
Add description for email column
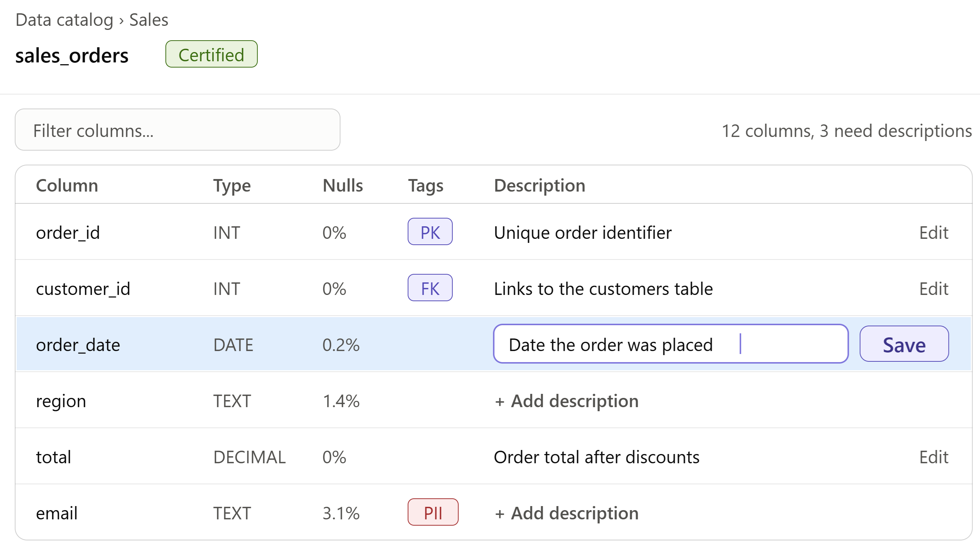[x=566, y=513]
